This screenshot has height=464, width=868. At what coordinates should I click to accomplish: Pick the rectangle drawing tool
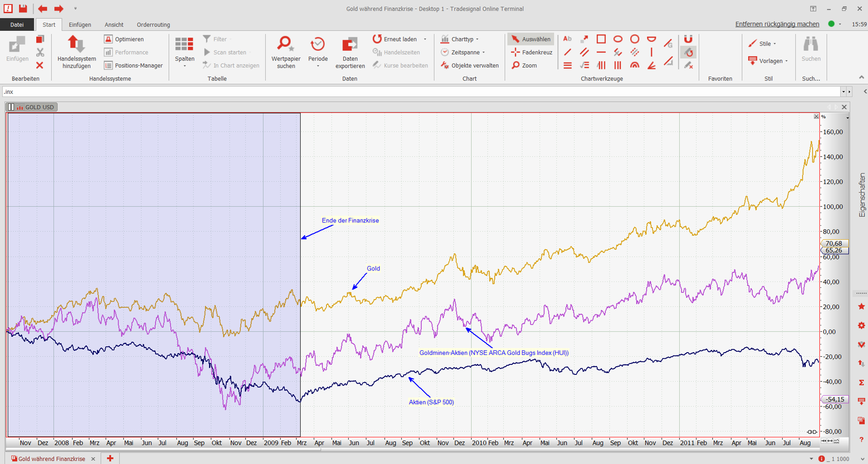601,39
